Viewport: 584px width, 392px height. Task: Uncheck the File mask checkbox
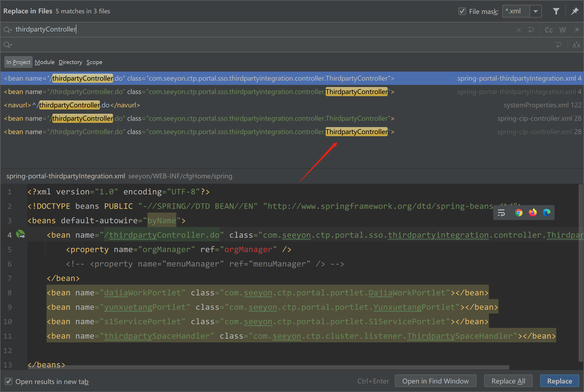[462, 11]
